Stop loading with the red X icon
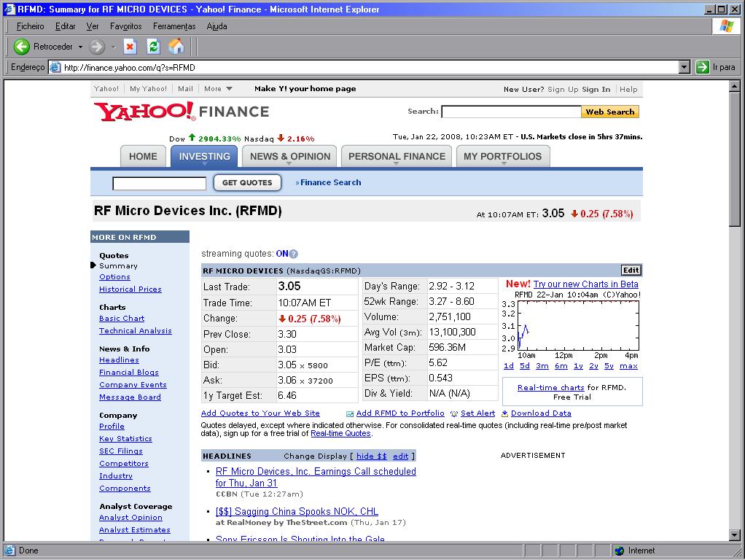745x560 pixels. click(x=130, y=47)
